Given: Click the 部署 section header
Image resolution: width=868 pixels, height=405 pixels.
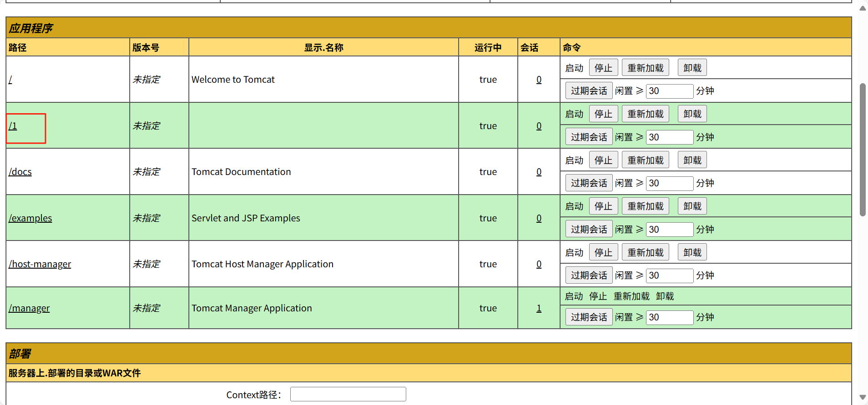Looking at the screenshot, I should (x=429, y=354).
